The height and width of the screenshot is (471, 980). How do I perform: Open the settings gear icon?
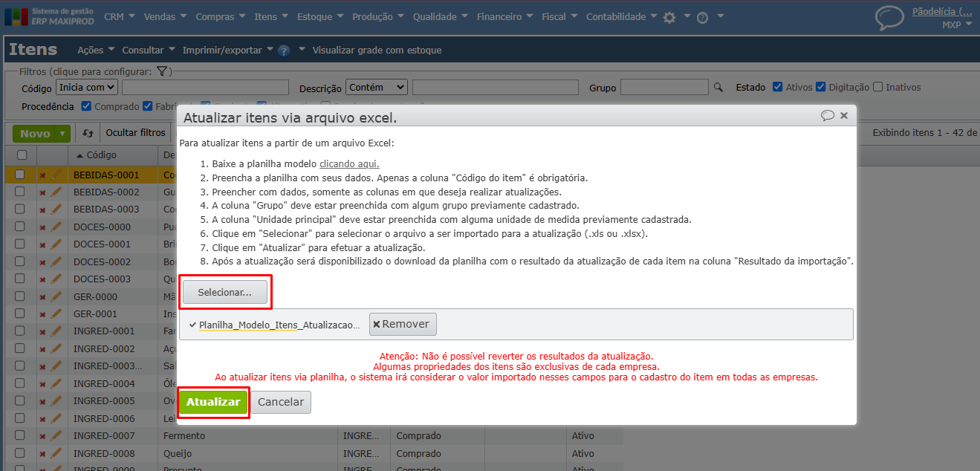tap(669, 17)
